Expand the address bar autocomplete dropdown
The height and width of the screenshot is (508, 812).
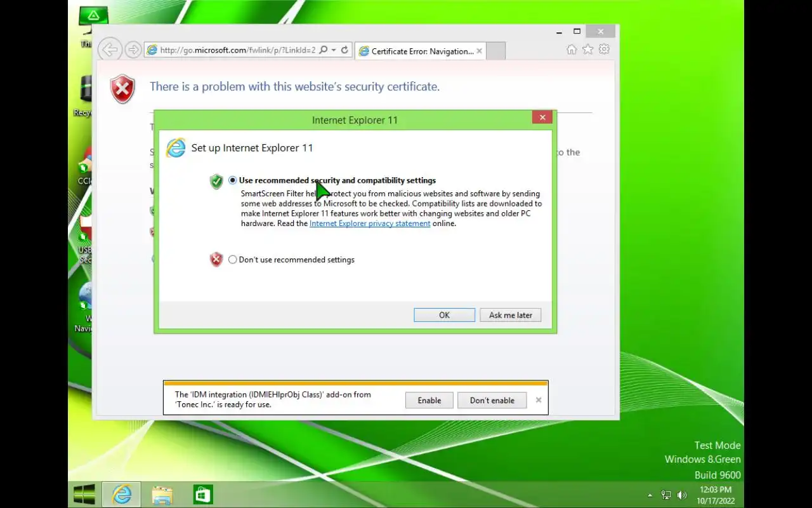(x=334, y=50)
